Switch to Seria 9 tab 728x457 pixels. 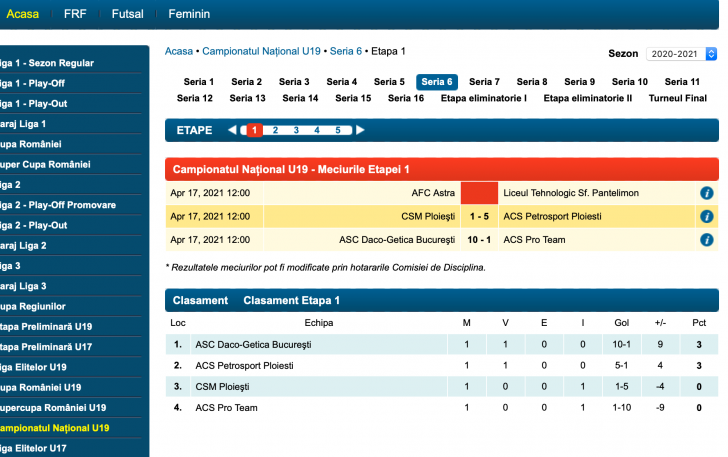click(579, 82)
